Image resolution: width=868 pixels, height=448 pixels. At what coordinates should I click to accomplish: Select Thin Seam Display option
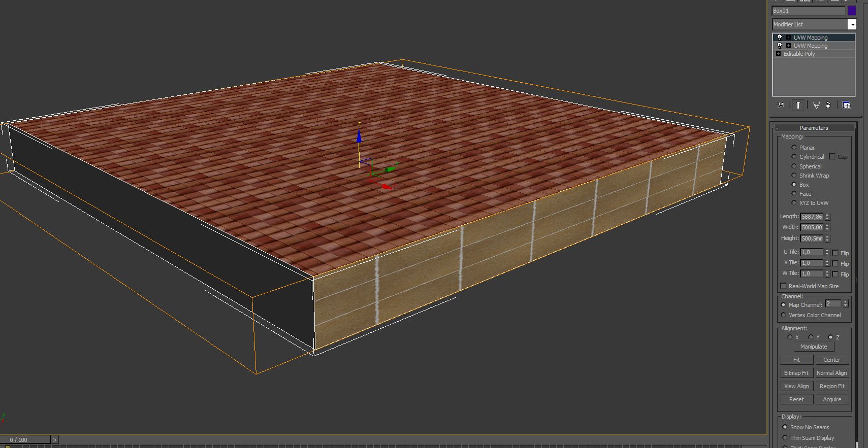tap(785, 438)
